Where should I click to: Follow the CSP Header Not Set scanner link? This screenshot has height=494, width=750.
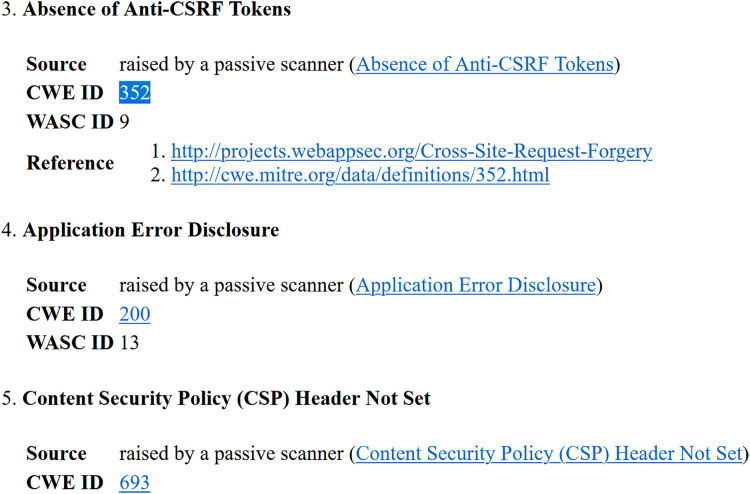click(x=550, y=454)
